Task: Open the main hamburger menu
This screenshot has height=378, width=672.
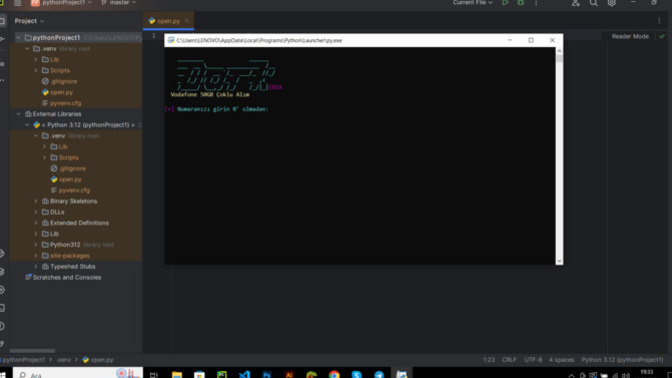Action: (x=18, y=3)
